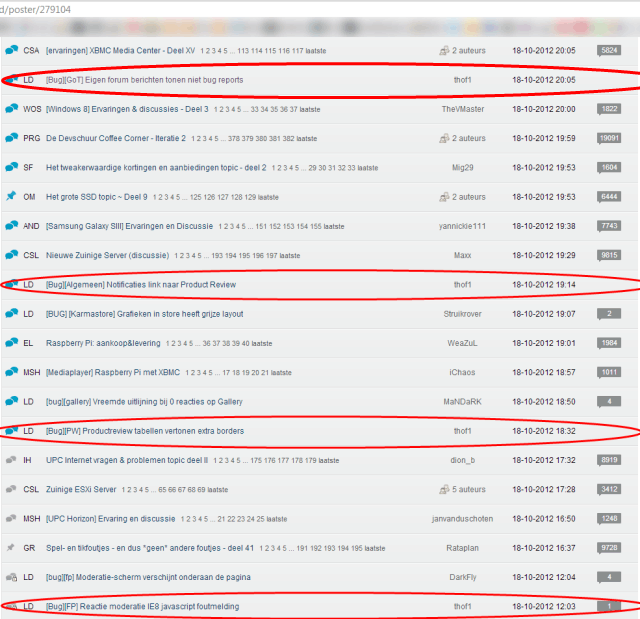Open De Devschuur Coffee Corner topic

pyautogui.click(x=116, y=138)
